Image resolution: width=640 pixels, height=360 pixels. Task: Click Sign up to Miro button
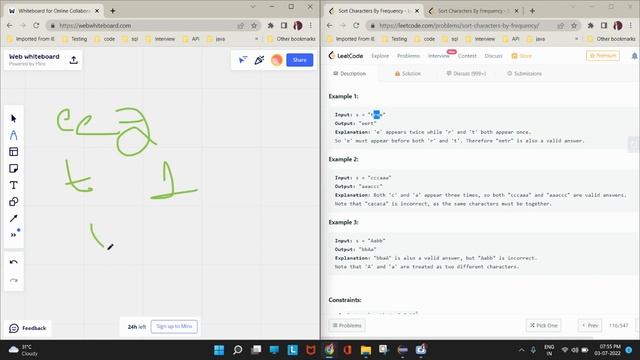pos(174,327)
